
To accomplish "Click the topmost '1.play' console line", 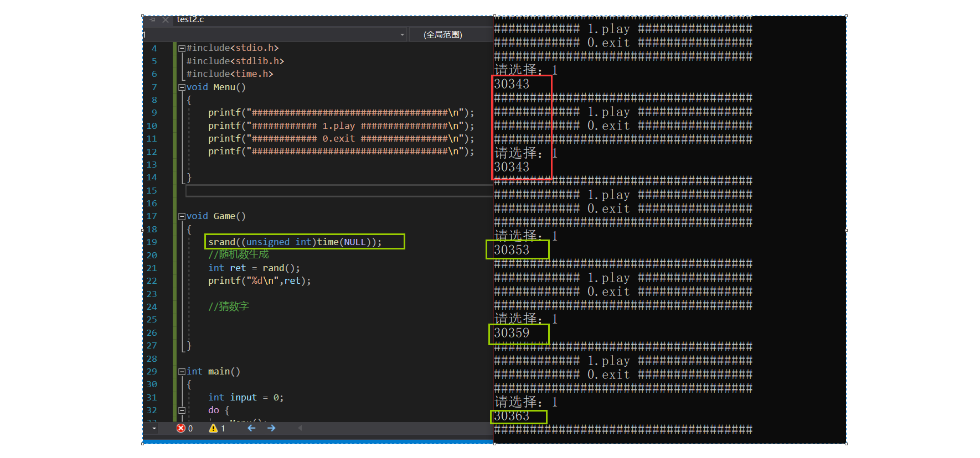I will pyautogui.click(x=623, y=29).
